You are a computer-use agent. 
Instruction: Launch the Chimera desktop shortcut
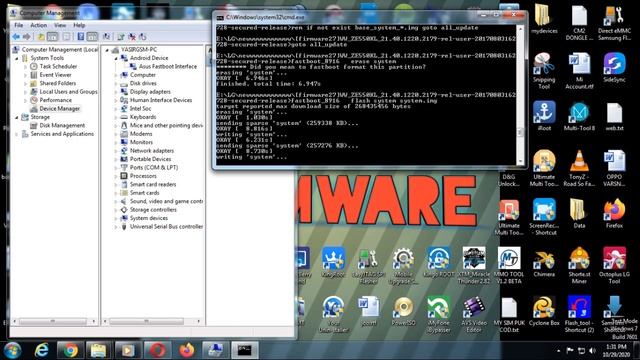click(544, 262)
